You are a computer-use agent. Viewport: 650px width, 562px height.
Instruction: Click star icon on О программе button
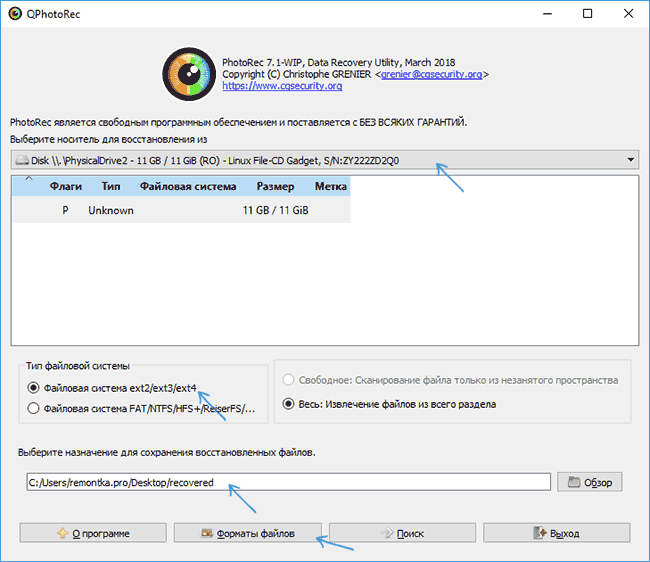point(63,533)
